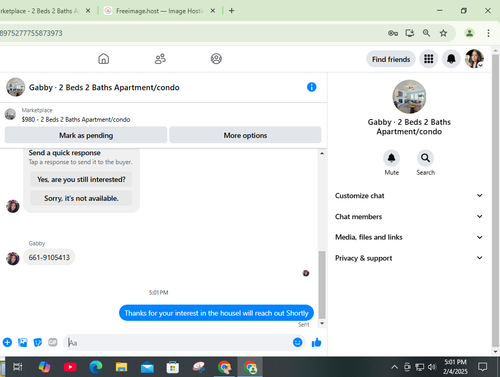Click the page vertical scrollbar
Viewport: 500px width, 377px height.
495,200
